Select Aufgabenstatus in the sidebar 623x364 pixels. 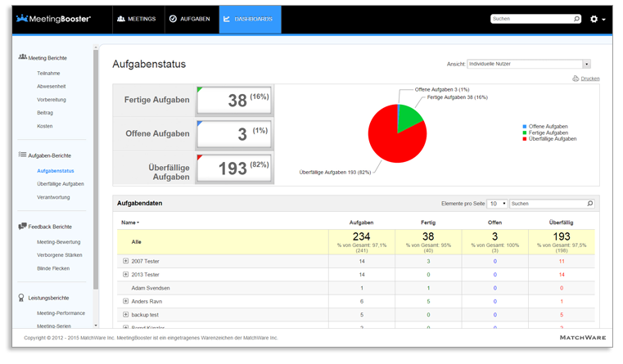[56, 171]
